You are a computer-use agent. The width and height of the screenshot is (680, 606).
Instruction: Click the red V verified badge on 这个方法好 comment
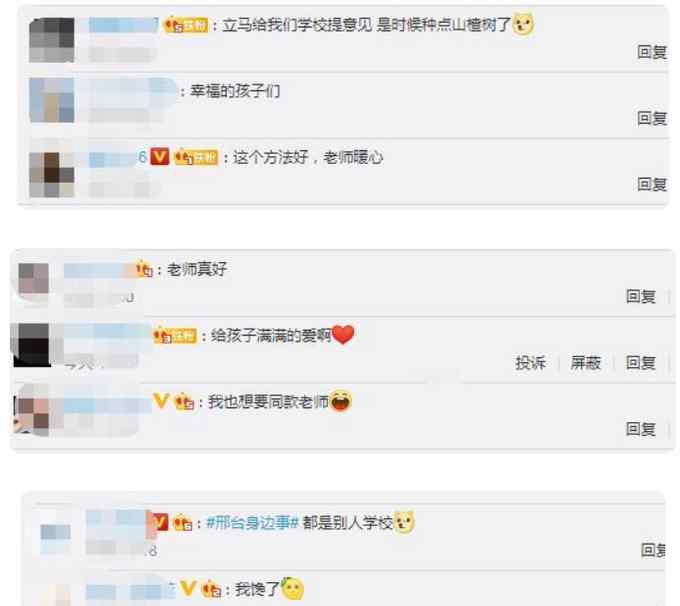[159, 156]
